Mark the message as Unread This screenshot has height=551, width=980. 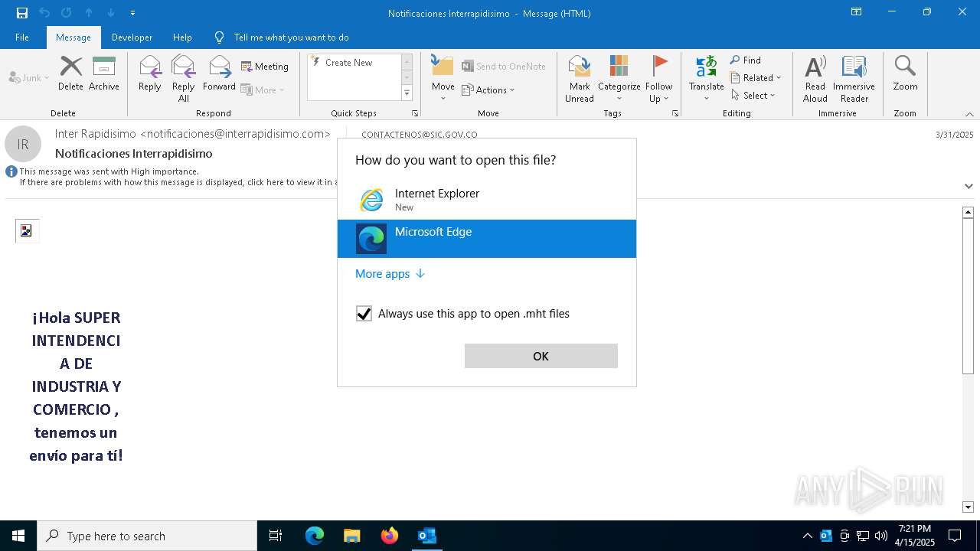point(580,79)
